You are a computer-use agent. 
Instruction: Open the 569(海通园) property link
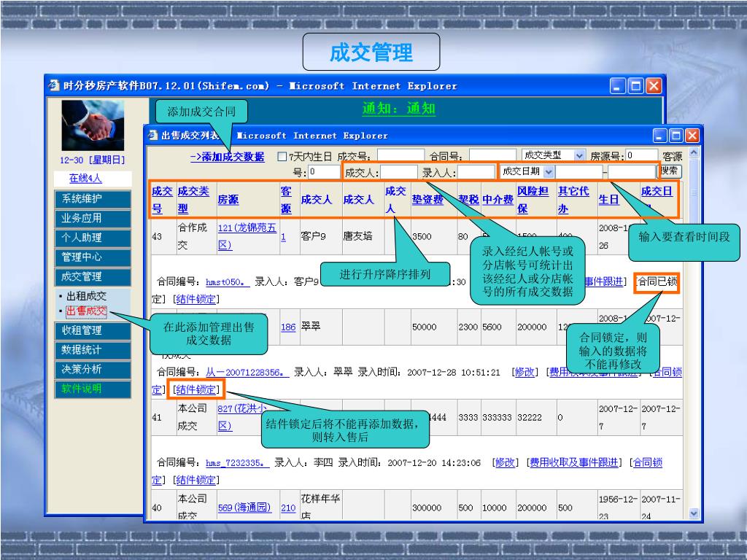(x=244, y=508)
